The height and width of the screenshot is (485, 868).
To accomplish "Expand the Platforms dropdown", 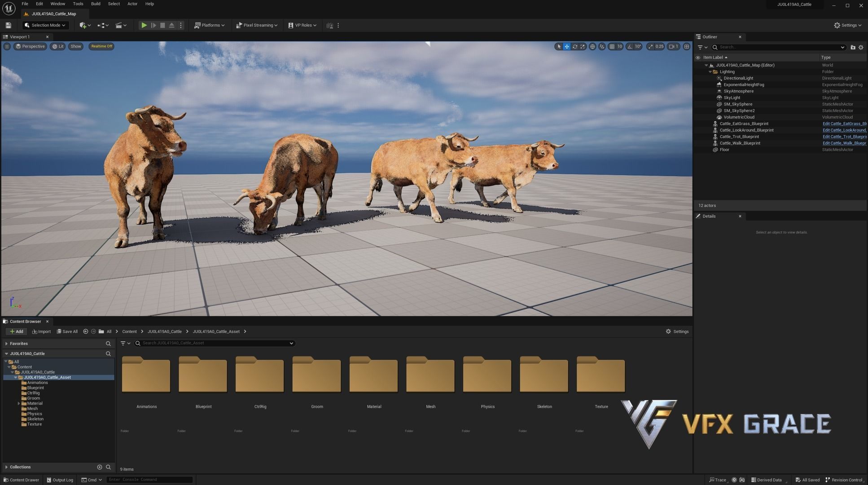I will pos(209,26).
